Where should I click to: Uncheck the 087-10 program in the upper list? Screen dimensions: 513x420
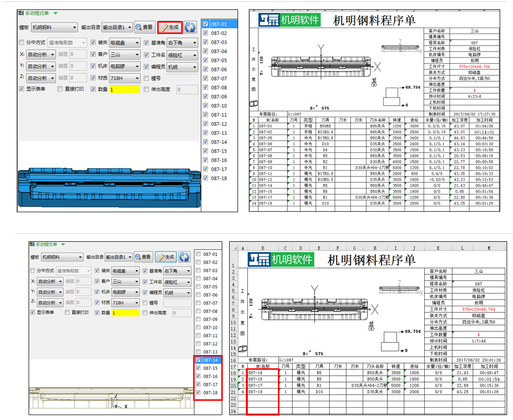(x=205, y=105)
